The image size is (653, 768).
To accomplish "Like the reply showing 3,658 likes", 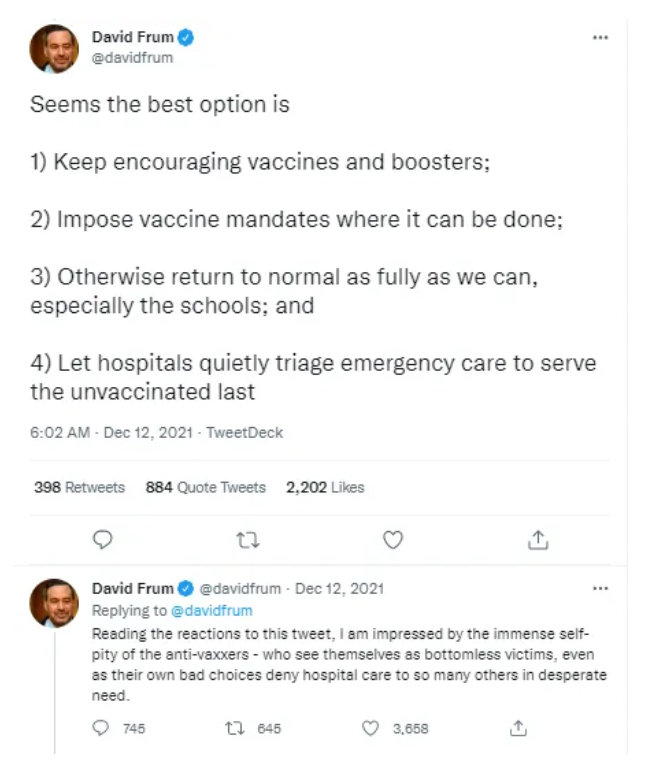I will (x=371, y=729).
